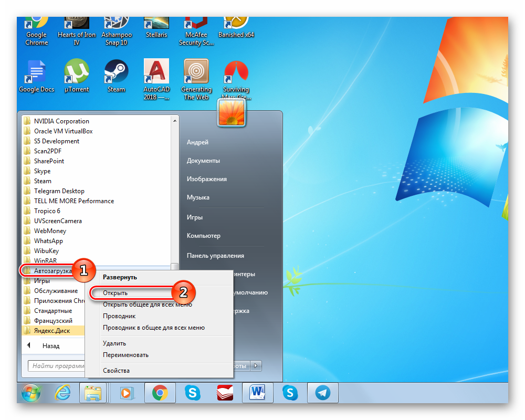Click the Word icon in the taskbar
This screenshot has height=420, width=525.
(x=257, y=393)
